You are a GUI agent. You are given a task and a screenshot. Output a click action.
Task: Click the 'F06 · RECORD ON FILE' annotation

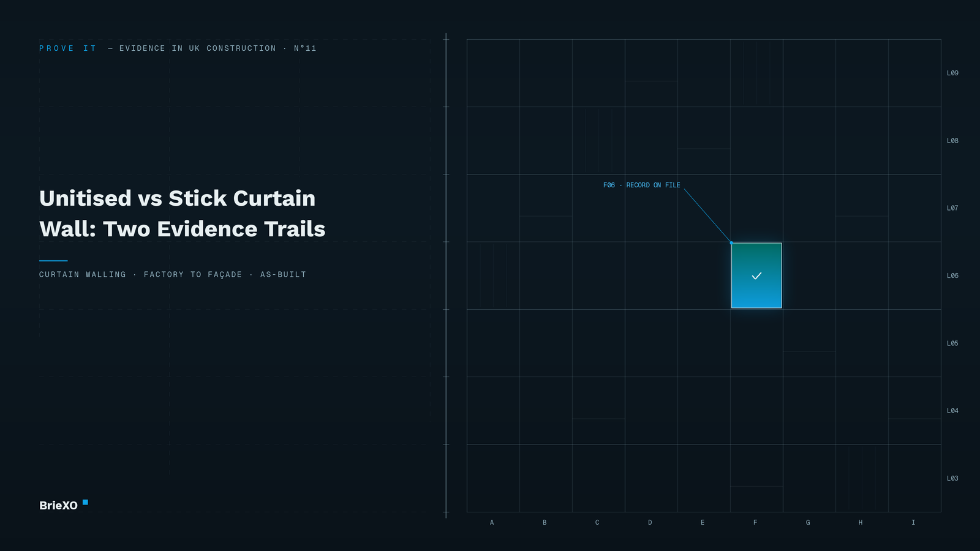click(641, 185)
